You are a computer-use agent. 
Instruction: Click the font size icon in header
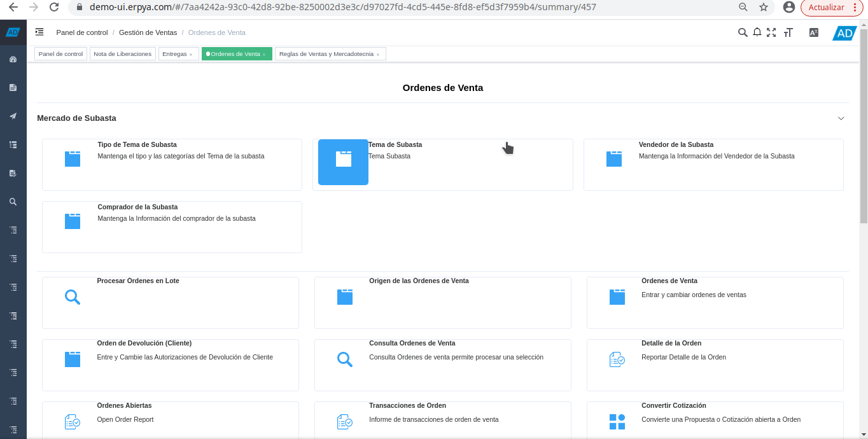pyautogui.click(x=788, y=32)
